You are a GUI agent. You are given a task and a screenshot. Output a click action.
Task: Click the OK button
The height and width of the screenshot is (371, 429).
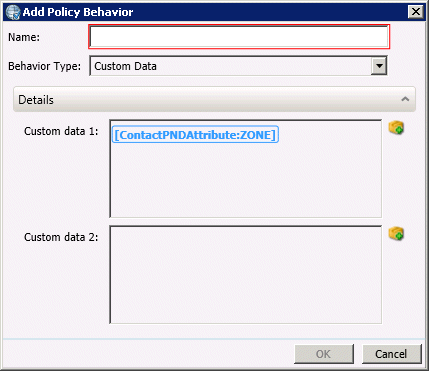pos(323,354)
